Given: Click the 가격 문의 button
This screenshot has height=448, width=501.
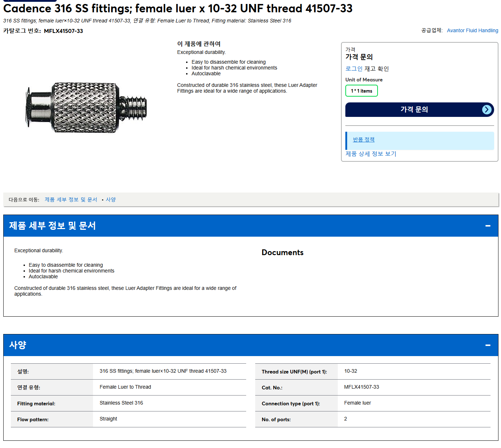Looking at the screenshot, I should coord(420,110).
